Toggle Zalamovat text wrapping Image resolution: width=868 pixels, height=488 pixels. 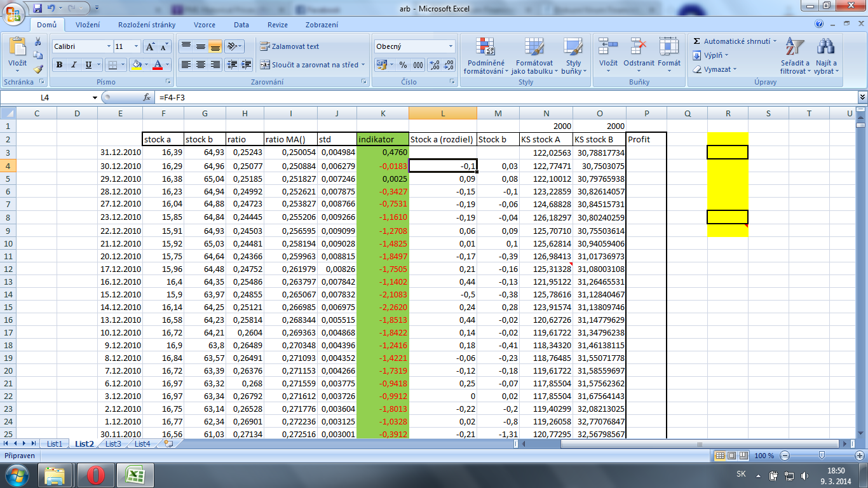coord(289,46)
